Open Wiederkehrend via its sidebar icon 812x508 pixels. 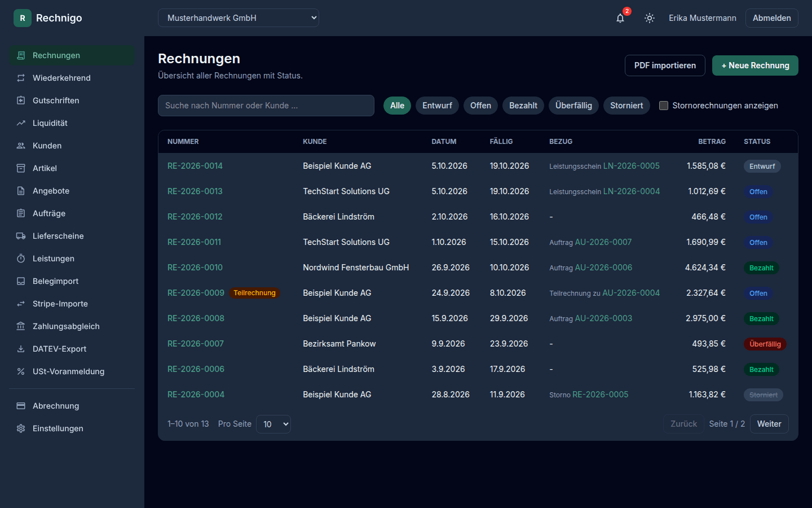click(21, 78)
